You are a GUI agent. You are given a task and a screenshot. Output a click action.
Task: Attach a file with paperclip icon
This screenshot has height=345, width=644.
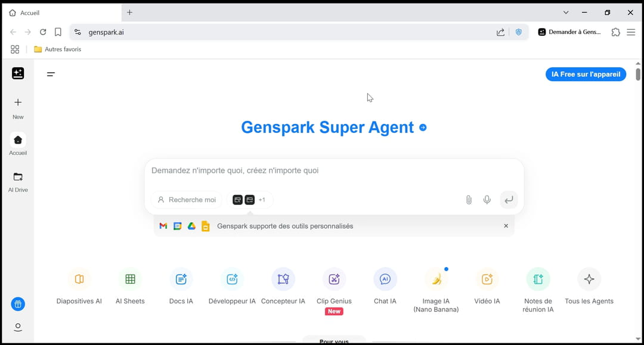[x=469, y=200]
